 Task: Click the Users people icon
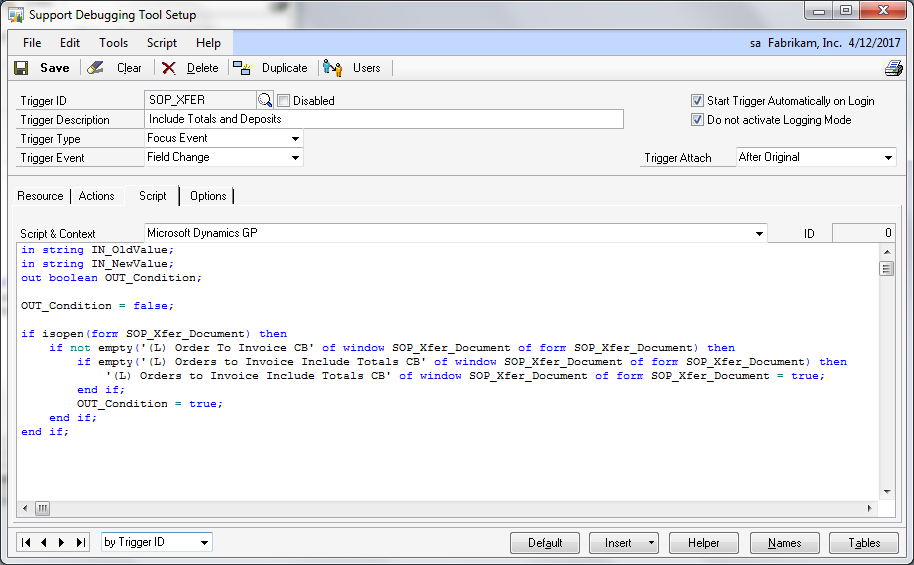pyautogui.click(x=332, y=68)
